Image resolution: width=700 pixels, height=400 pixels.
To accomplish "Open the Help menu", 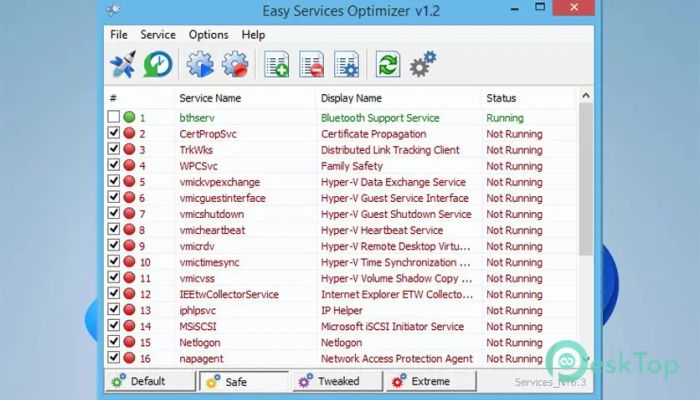I will coord(253,35).
